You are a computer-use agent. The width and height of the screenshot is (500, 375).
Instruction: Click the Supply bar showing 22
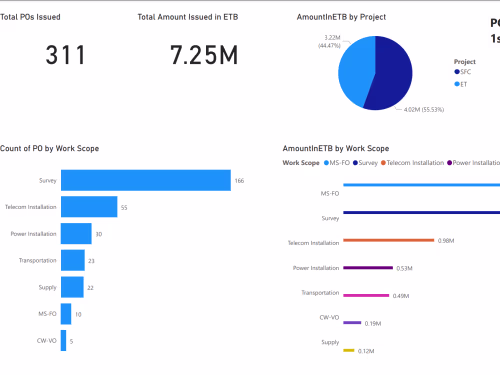pyautogui.click(x=72, y=287)
